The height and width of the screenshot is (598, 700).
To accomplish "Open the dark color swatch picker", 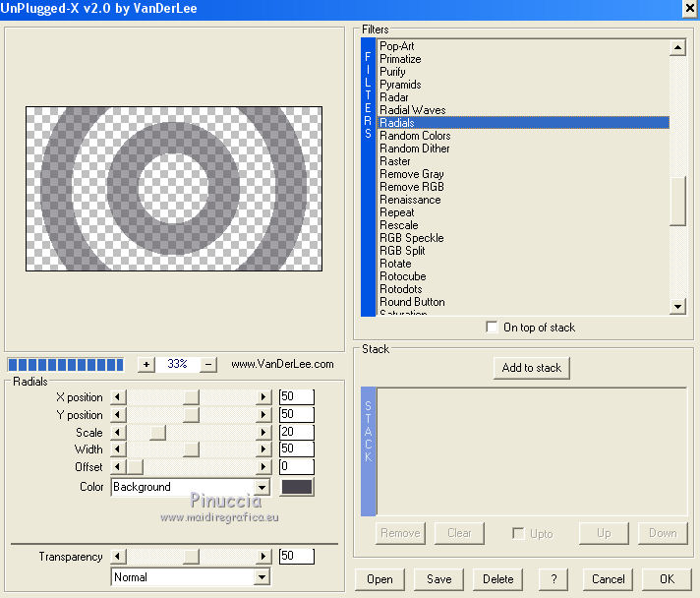I will point(296,487).
